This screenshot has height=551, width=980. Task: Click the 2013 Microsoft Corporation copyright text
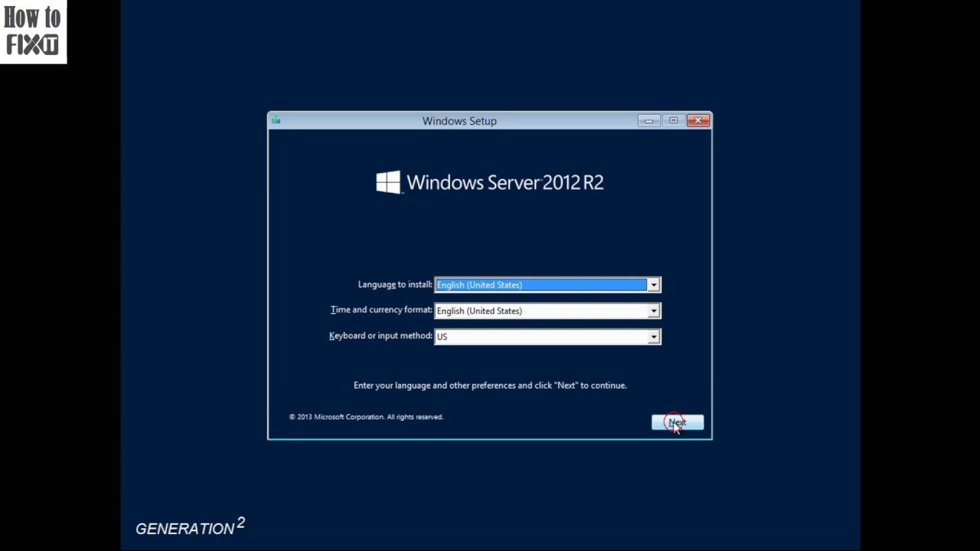click(366, 417)
